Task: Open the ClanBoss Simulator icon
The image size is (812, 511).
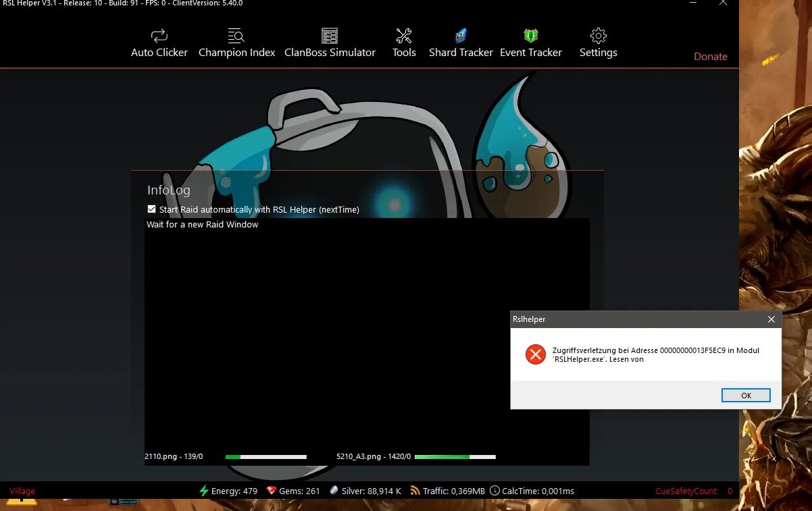Action: tap(330, 36)
